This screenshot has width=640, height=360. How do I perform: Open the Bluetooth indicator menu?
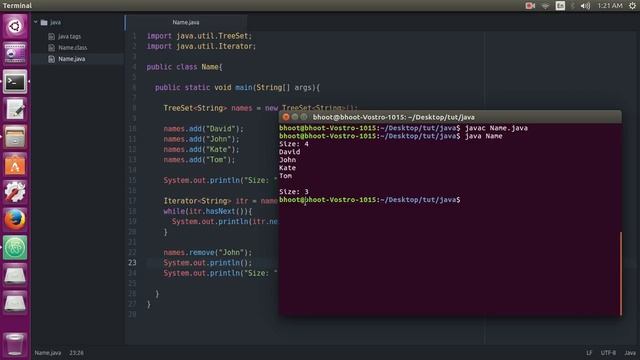(x=573, y=6)
